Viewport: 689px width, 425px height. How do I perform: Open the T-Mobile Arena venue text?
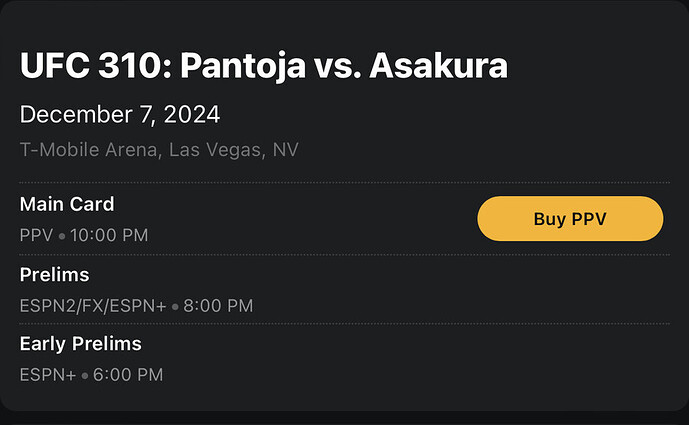(x=90, y=150)
